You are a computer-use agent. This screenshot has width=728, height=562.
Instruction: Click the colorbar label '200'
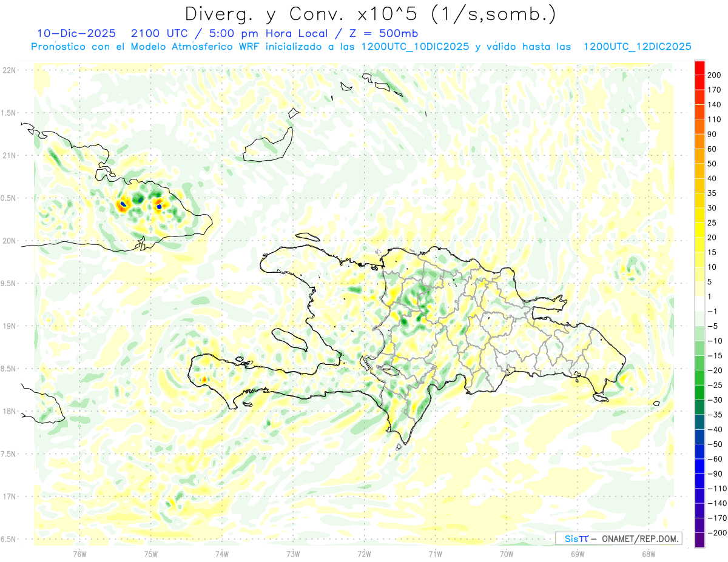pyautogui.click(x=714, y=75)
